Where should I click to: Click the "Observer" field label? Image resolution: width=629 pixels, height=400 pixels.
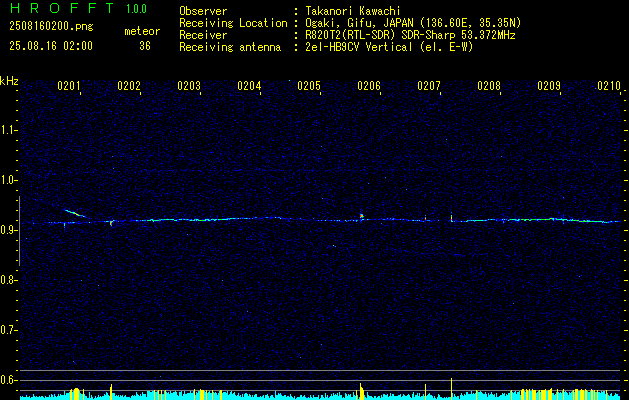tap(203, 12)
